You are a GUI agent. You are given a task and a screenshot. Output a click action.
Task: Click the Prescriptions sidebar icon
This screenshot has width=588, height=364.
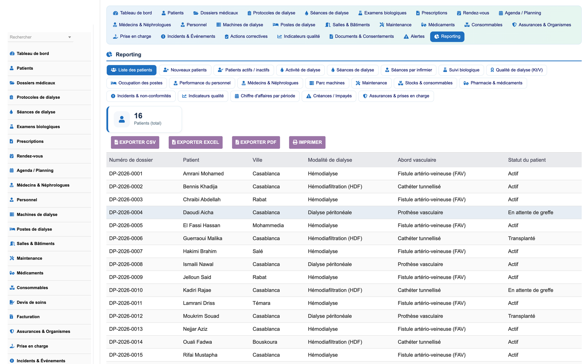point(11,141)
